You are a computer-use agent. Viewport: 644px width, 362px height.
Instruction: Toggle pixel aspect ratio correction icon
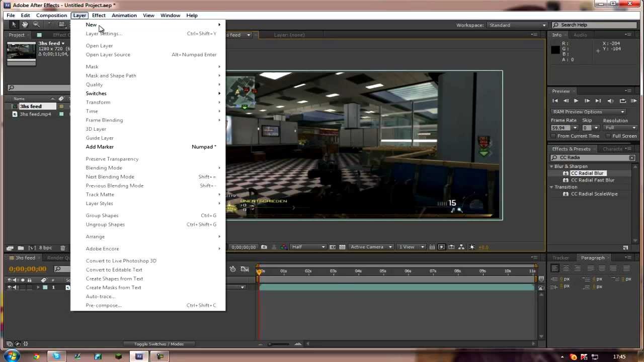[x=432, y=247]
